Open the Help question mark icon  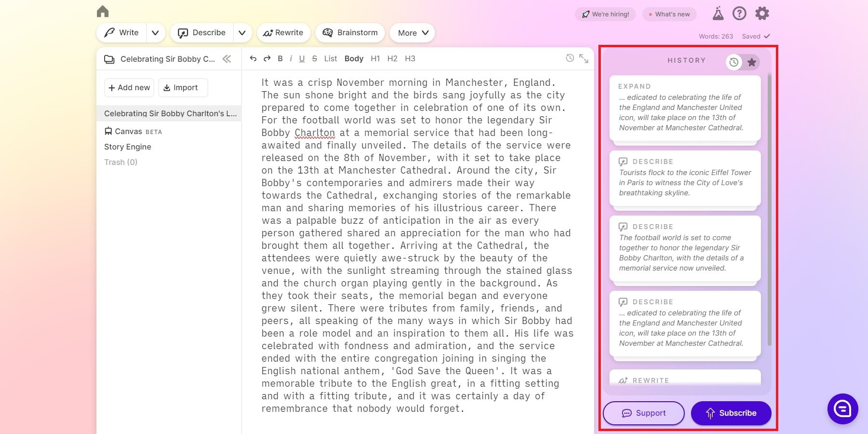pos(739,14)
